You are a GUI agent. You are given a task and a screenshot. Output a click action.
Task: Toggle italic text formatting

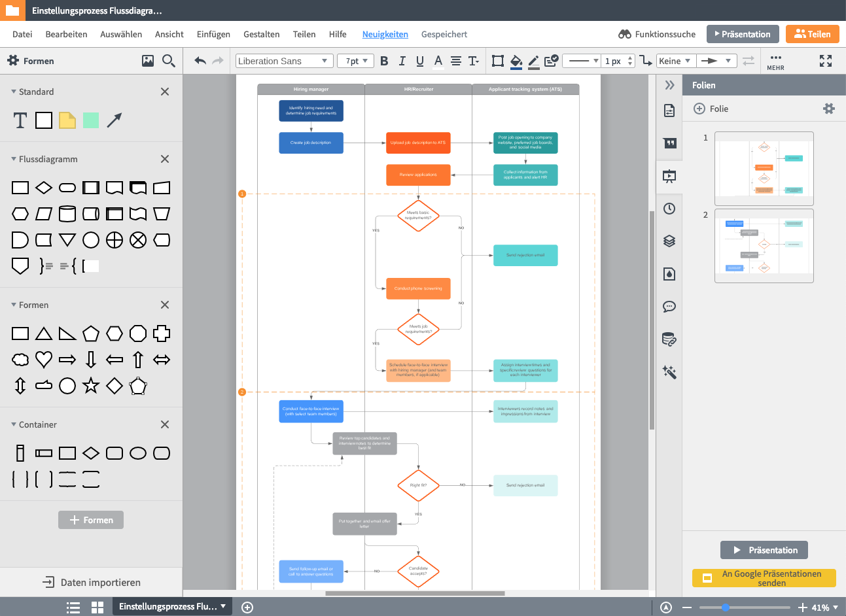pos(402,61)
